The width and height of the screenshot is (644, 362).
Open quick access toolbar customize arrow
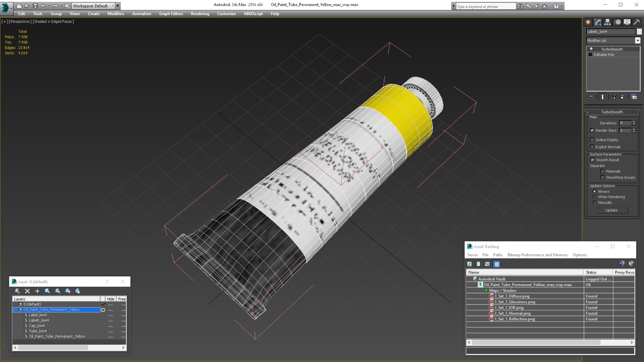pos(118,6)
